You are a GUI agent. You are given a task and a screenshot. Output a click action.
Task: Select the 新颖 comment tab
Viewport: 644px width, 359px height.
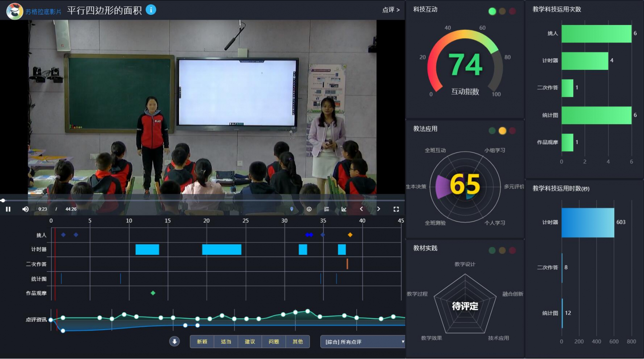click(202, 342)
